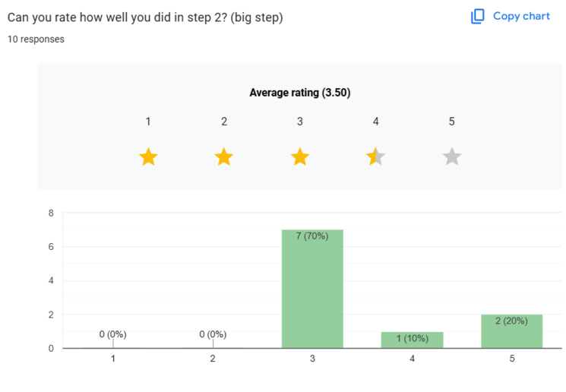Click the step 2 question title

coord(145,17)
